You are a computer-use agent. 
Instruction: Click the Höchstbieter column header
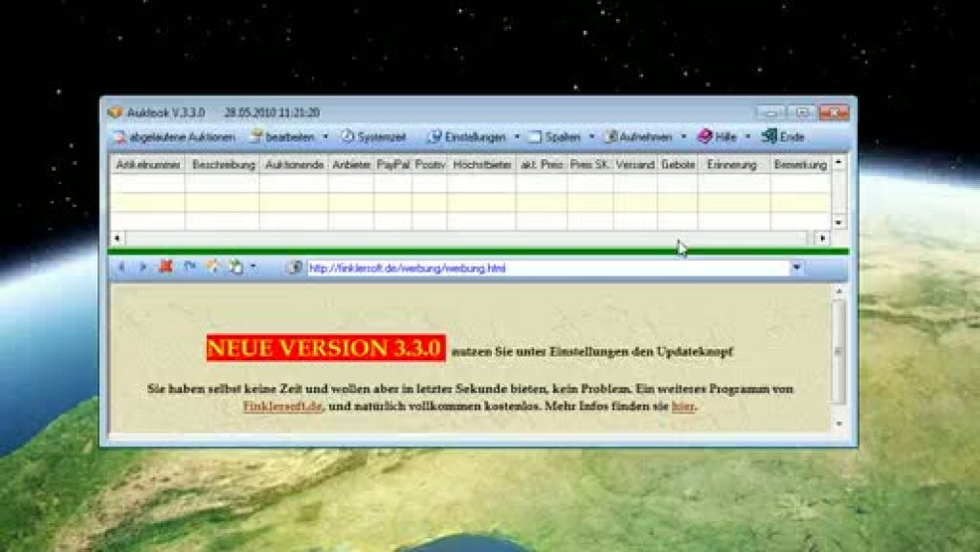point(480,165)
